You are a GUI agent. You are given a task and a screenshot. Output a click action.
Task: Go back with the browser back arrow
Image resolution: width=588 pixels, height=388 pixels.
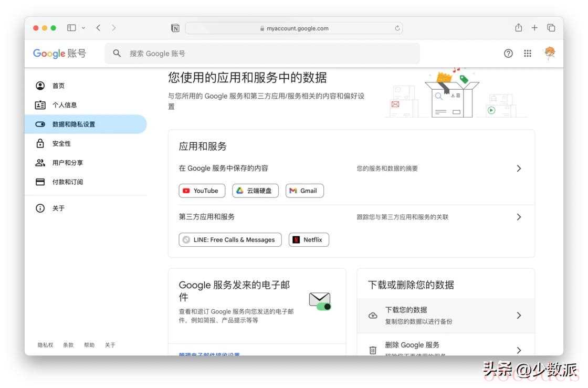[x=98, y=28]
